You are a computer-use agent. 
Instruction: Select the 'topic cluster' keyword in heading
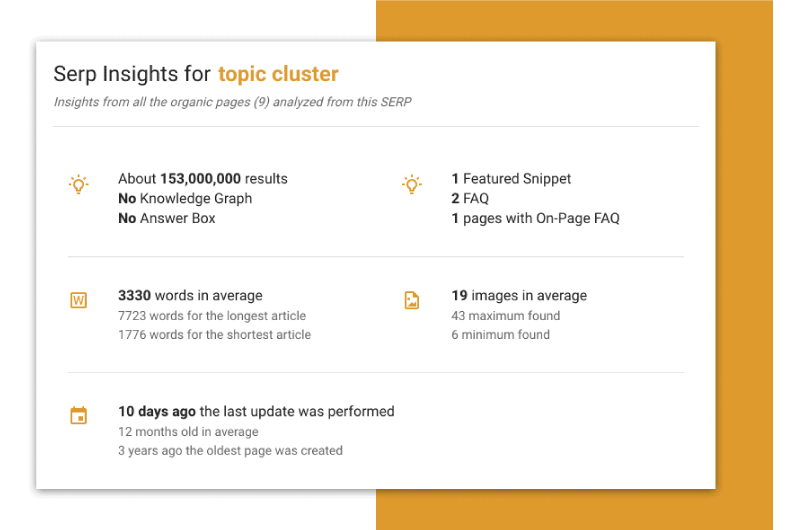click(278, 74)
